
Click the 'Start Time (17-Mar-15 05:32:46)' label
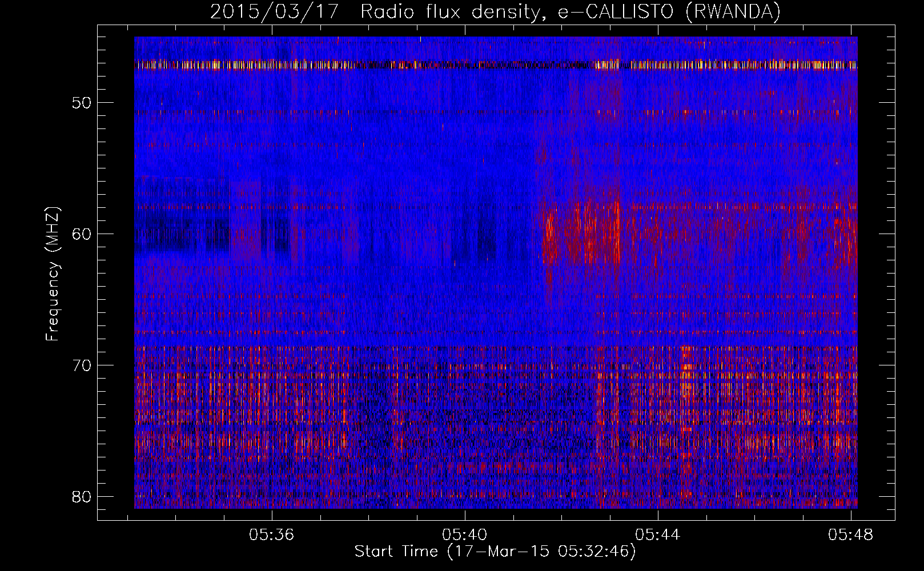(x=495, y=552)
